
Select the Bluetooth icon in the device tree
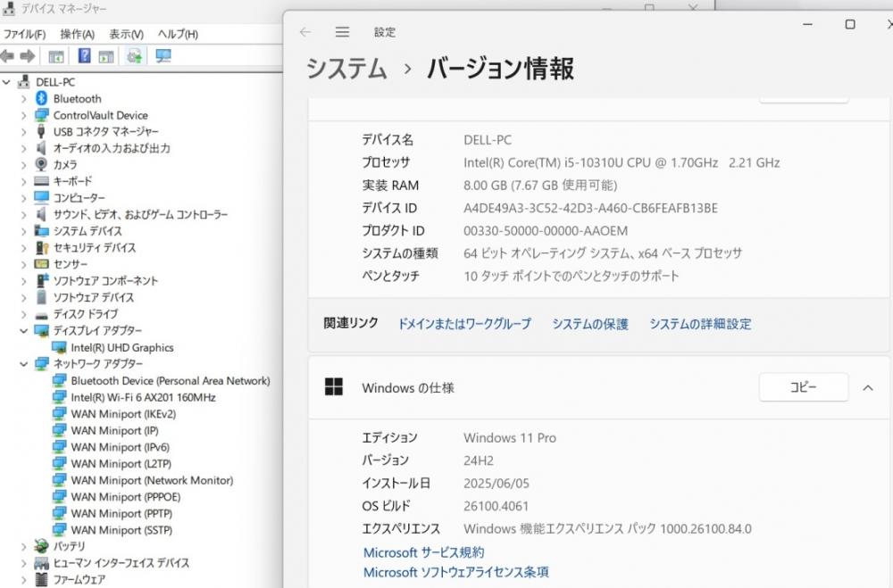coord(42,98)
